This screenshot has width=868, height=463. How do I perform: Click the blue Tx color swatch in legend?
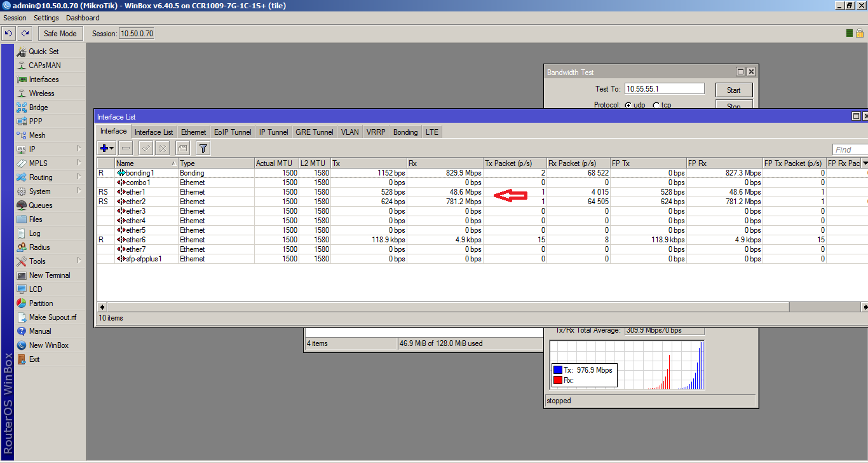pyautogui.click(x=557, y=370)
